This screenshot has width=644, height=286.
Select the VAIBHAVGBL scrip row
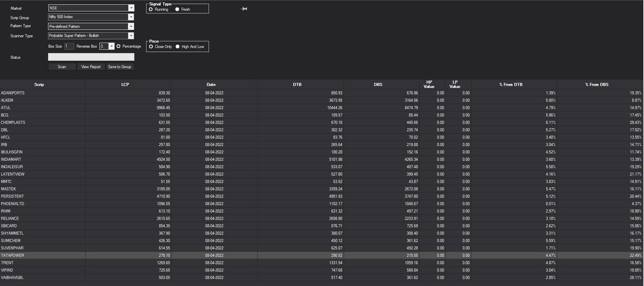[x=322, y=277]
